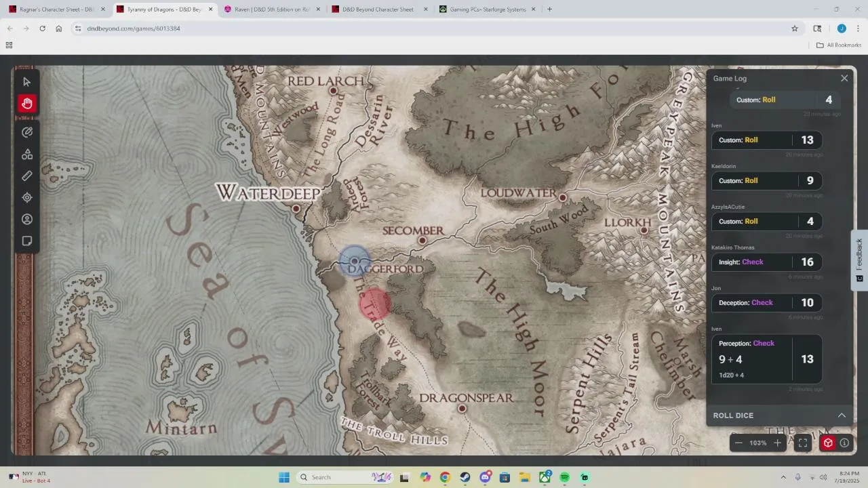868x488 pixels.
Task: Switch to Raven D&D 5th Edition tab
Action: pyautogui.click(x=271, y=9)
